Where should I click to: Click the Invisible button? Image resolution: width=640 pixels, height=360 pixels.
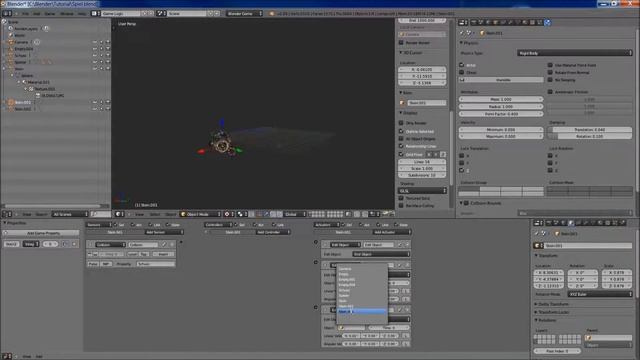[502, 80]
